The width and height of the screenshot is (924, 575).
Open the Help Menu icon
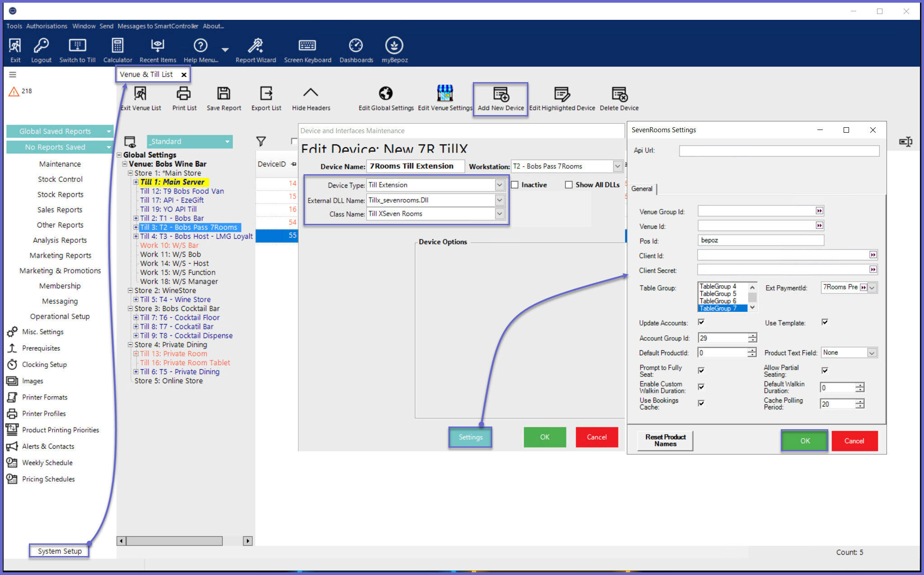point(201,46)
